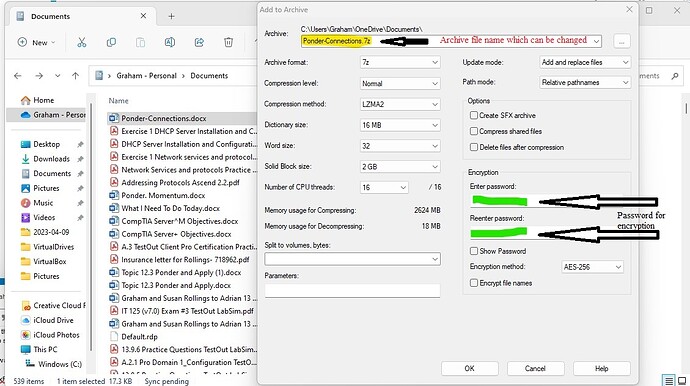Viewport: 690px width, 386px height.
Task: Click the Back arrow navigation icon
Action: point(18,76)
